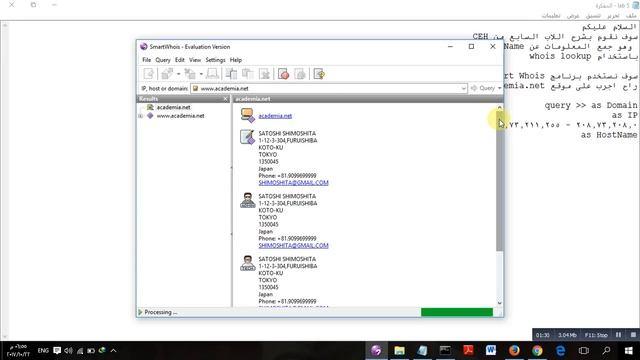Open Adobe Reader from the taskbar
The image size is (640, 360).
click(x=468, y=350)
